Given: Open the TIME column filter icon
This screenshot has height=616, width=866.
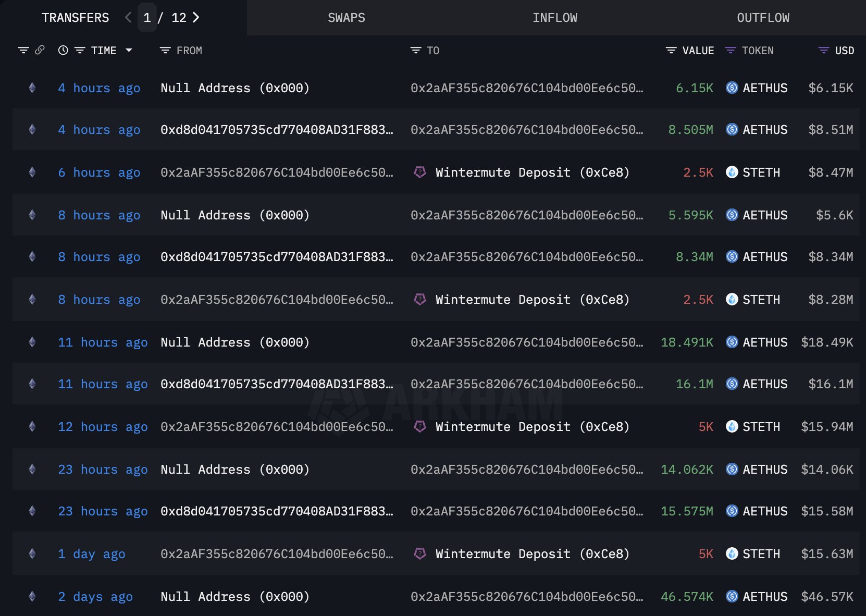Looking at the screenshot, I should pyautogui.click(x=80, y=51).
